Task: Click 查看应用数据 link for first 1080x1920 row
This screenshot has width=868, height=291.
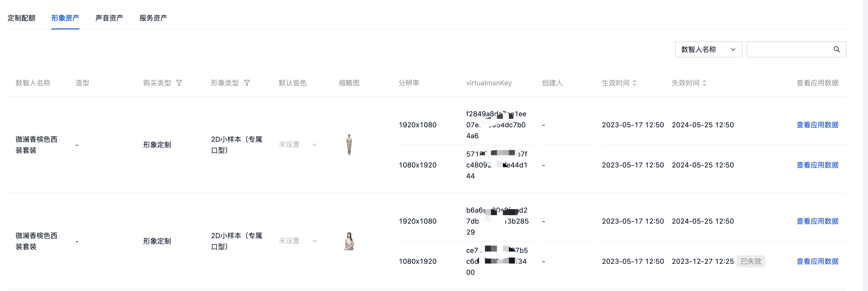Action: [x=817, y=165]
